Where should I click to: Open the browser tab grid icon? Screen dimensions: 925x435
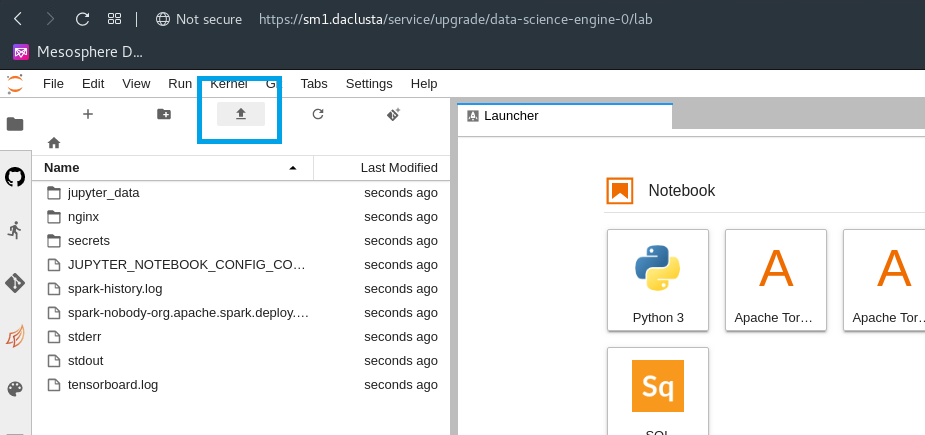click(114, 19)
